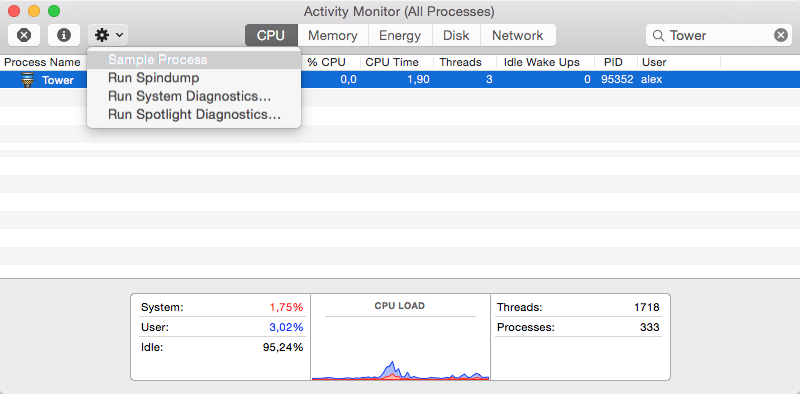Screen dimensions: 800x394
Task: Click the force quit process X icon
Action: coord(24,35)
